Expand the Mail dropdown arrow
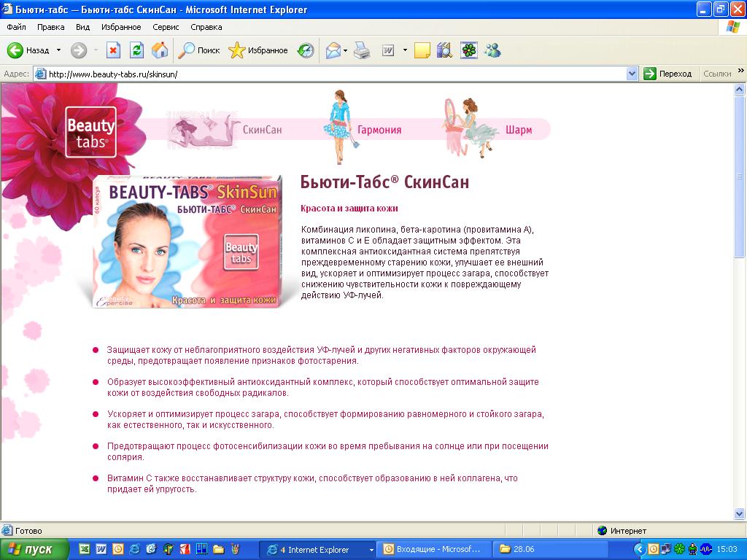 point(345,50)
